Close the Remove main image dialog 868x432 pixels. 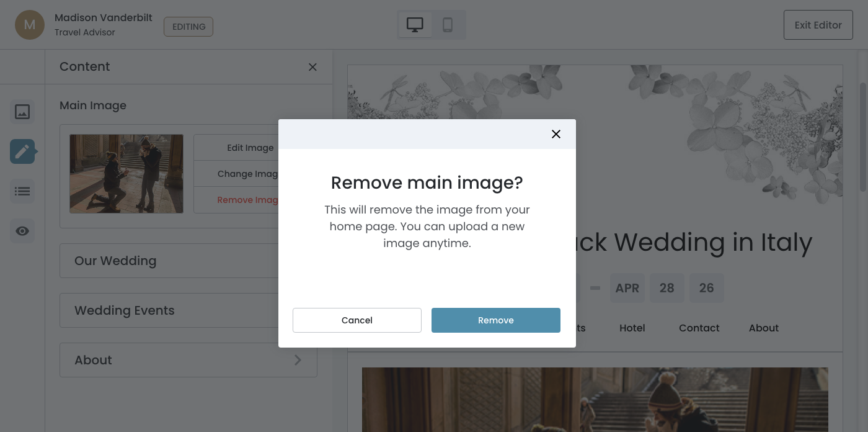tap(556, 134)
